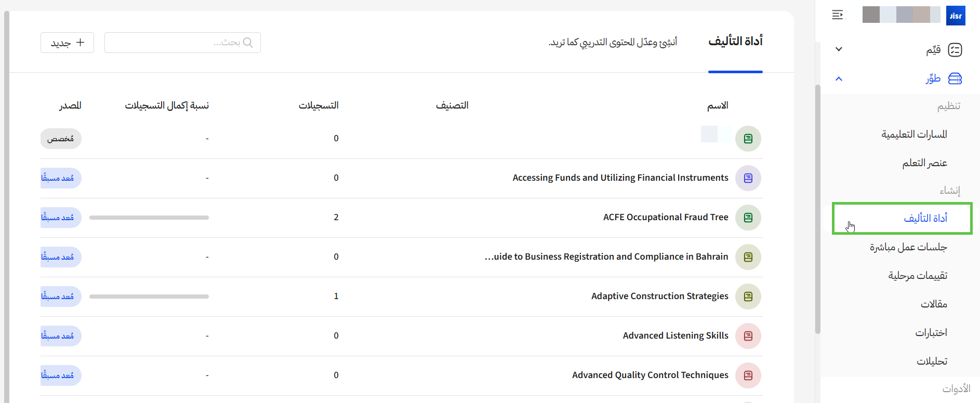Open اختبارات from the sidebar menu
The height and width of the screenshot is (403, 980).
tap(931, 332)
